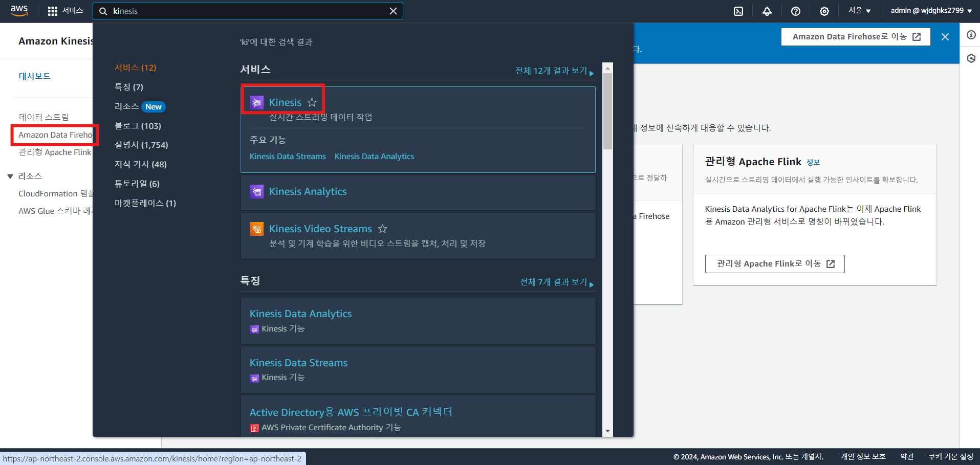Open Kinesis Data Streams under 특징

298,363
